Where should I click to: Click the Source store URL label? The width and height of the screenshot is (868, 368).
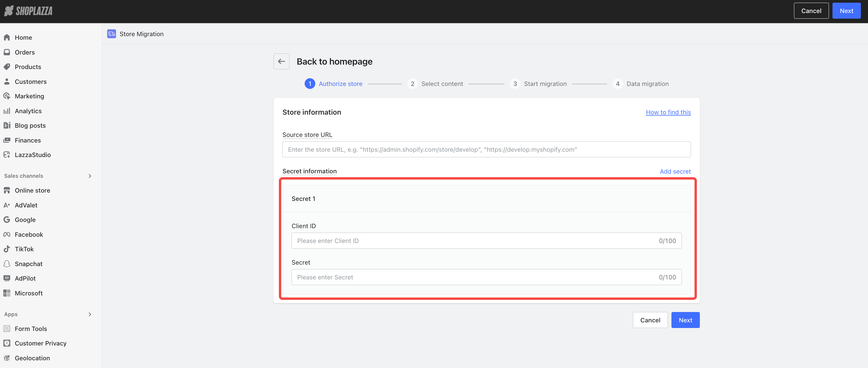pos(307,135)
